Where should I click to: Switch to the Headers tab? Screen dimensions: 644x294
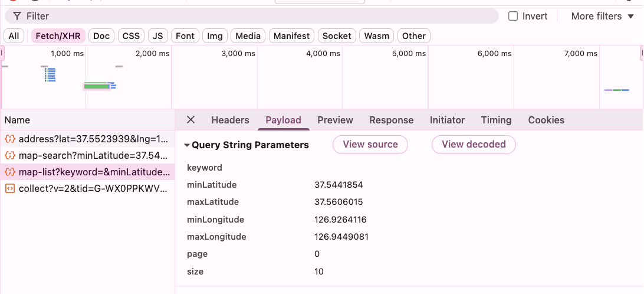click(x=230, y=120)
